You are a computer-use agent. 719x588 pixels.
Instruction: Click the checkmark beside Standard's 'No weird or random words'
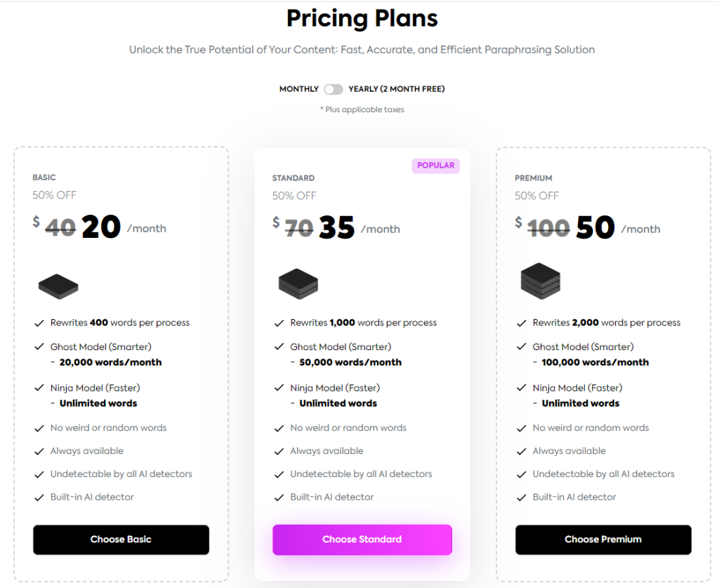tap(280, 427)
